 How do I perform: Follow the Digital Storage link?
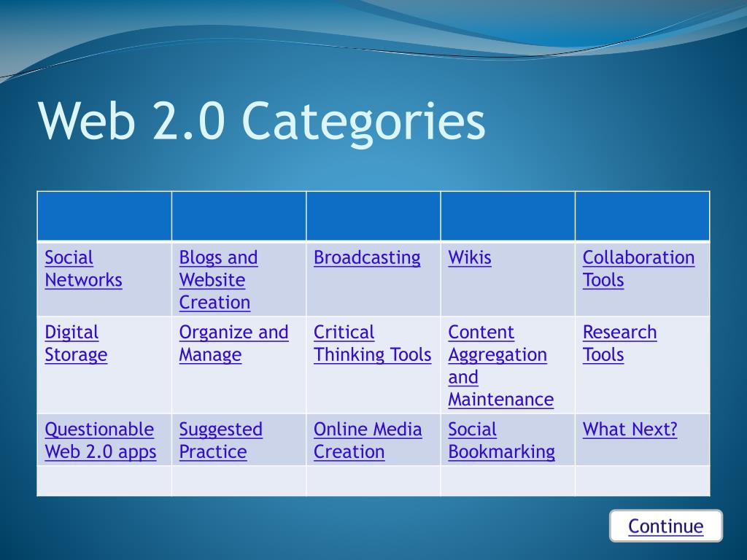pos(76,343)
